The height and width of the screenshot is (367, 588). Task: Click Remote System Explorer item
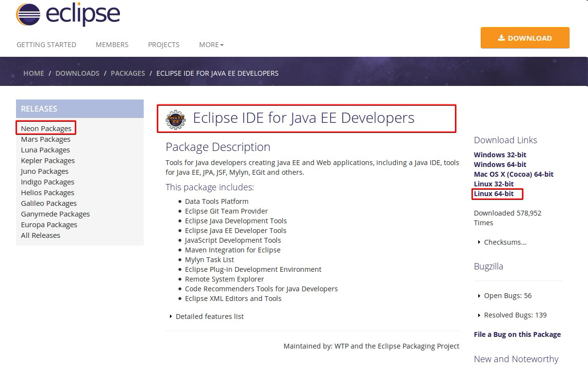(x=224, y=279)
